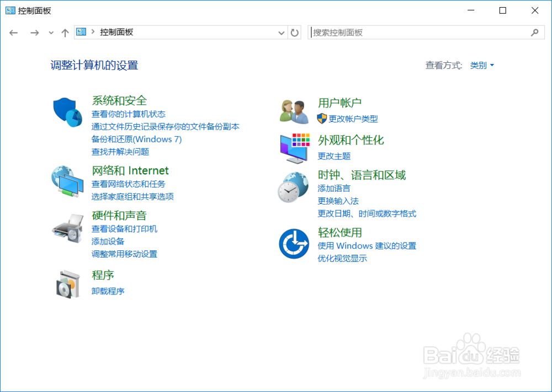Open the Network and Internet globe icon

point(67,182)
